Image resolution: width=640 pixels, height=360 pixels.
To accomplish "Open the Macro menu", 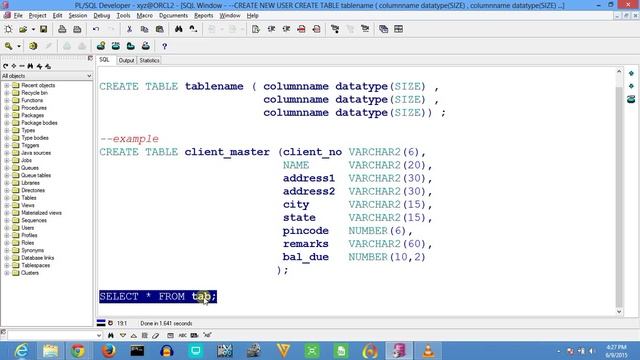I will point(144,16).
